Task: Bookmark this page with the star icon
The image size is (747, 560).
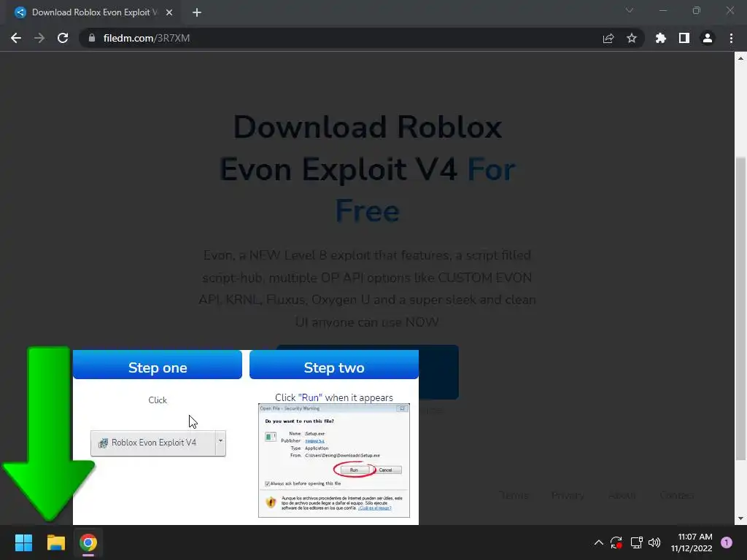Action: pyautogui.click(x=632, y=38)
